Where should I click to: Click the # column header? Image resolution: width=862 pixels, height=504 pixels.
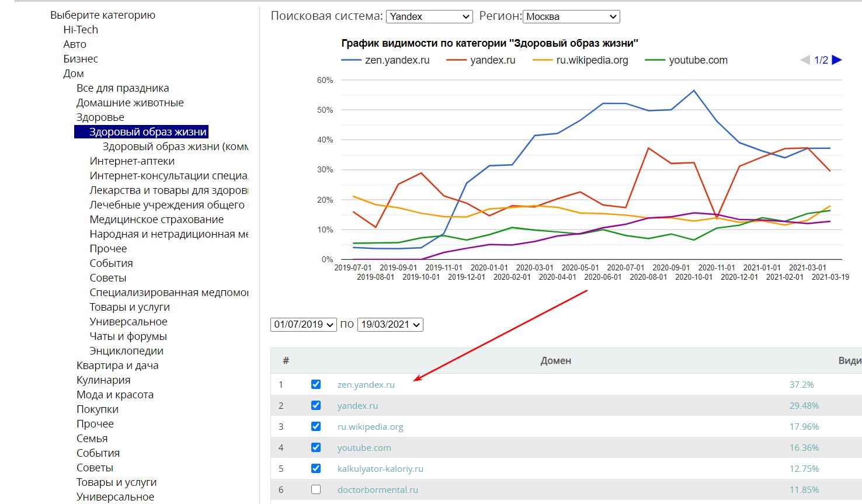286,360
